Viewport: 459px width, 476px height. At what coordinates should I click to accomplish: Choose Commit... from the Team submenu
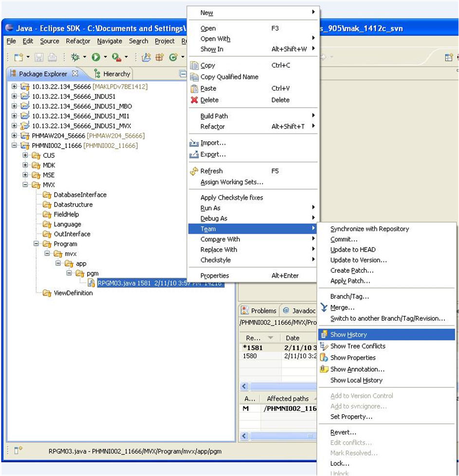[344, 239]
